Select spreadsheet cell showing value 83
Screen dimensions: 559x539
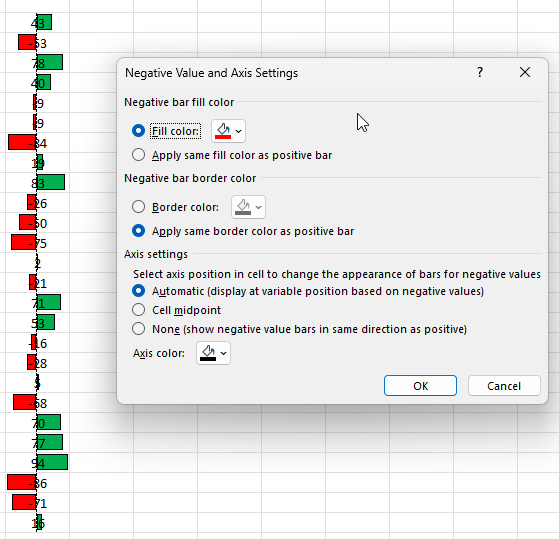[x=37, y=183]
